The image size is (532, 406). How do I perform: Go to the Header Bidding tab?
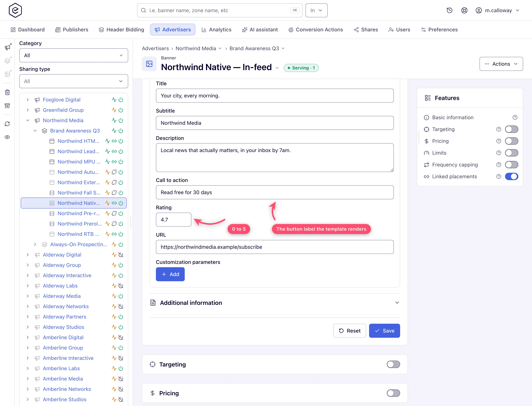(121, 30)
